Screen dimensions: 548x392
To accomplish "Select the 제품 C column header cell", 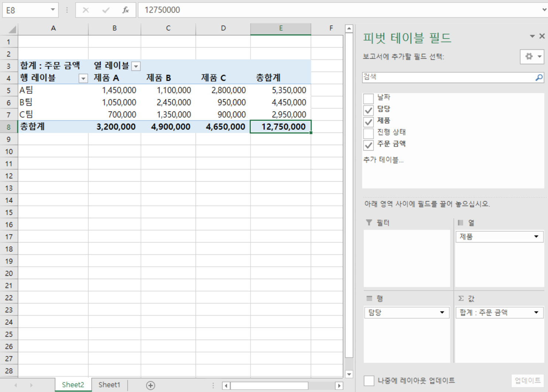I will (x=223, y=78).
